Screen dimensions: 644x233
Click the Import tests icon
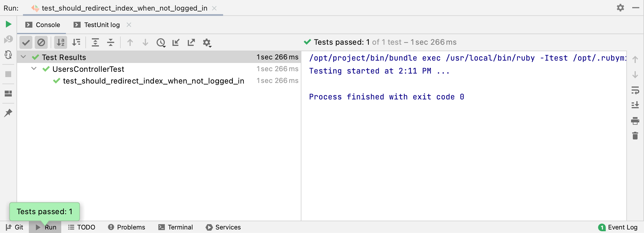(176, 43)
